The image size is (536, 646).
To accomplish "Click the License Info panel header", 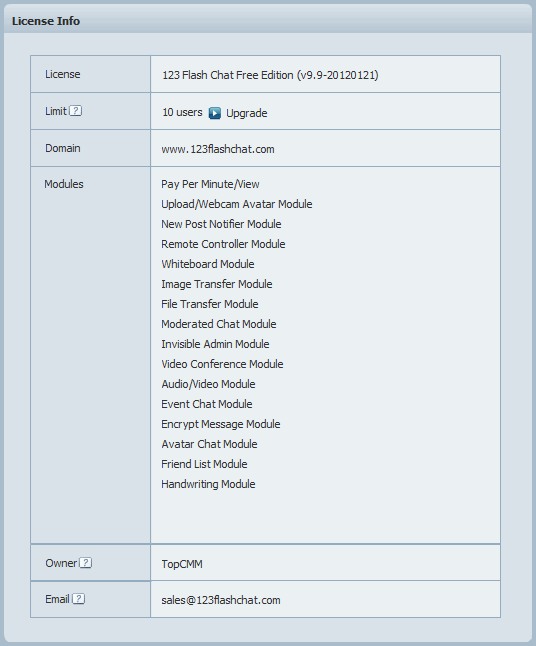I will click(268, 21).
